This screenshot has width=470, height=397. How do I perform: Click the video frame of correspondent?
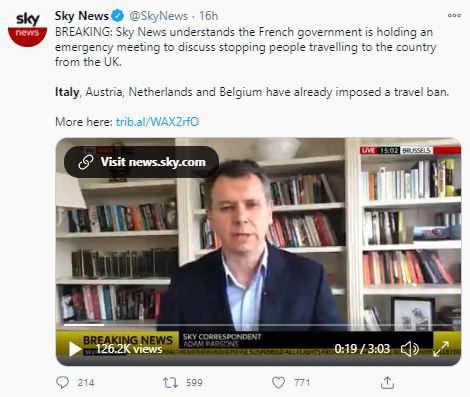(x=258, y=252)
